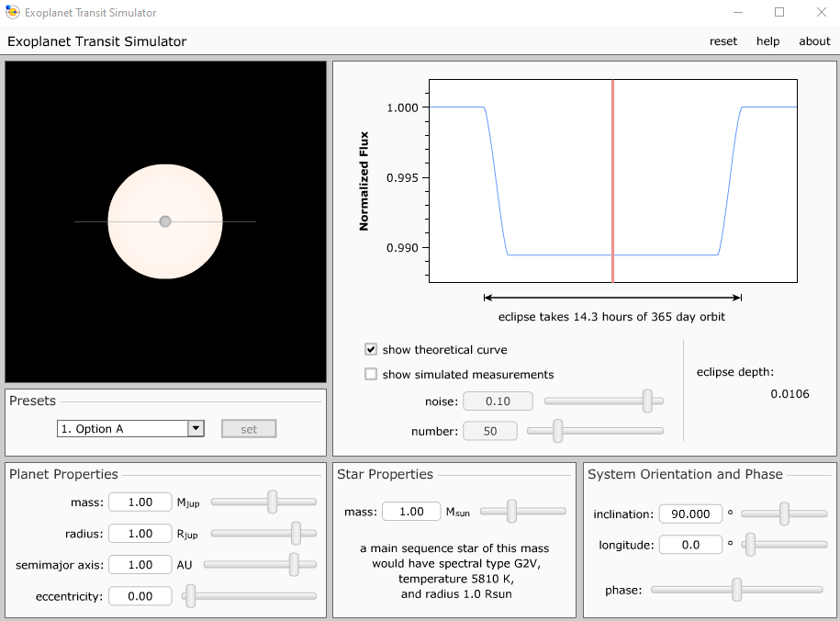Uncheck show theoretical curve
Image resolution: width=840 pixels, height=621 pixels.
[x=371, y=349]
